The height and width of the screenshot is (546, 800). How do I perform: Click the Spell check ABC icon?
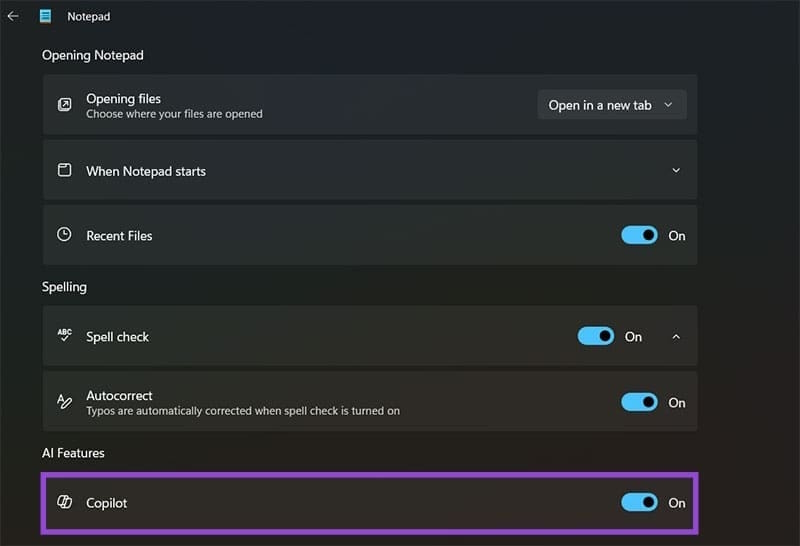[64, 336]
